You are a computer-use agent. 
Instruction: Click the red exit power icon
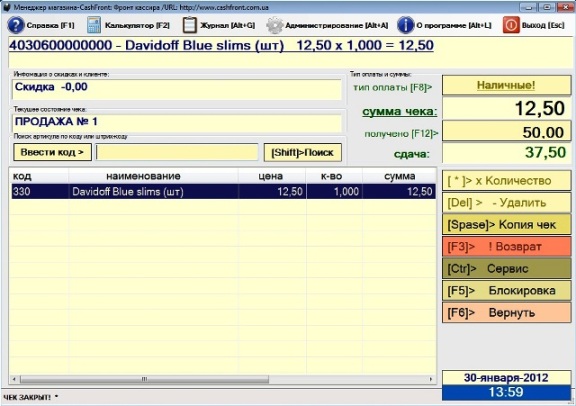[x=511, y=25]
